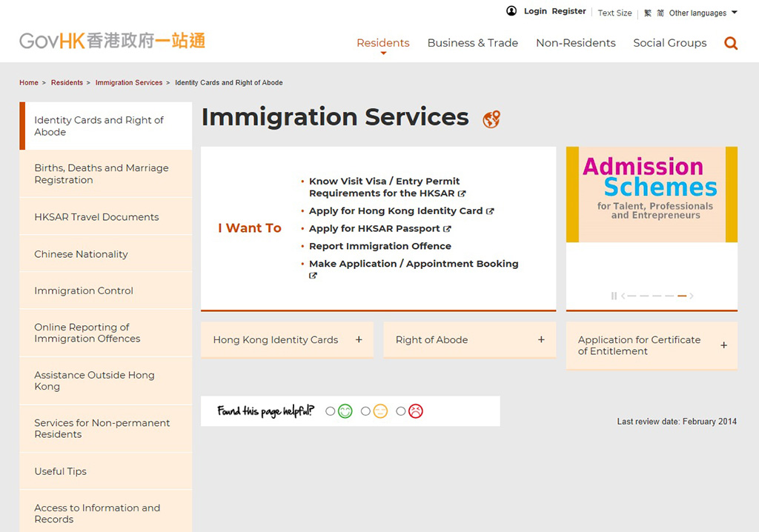
Task: Open Services for Non-permanent Residents
Action: click(x=105, y=428)
